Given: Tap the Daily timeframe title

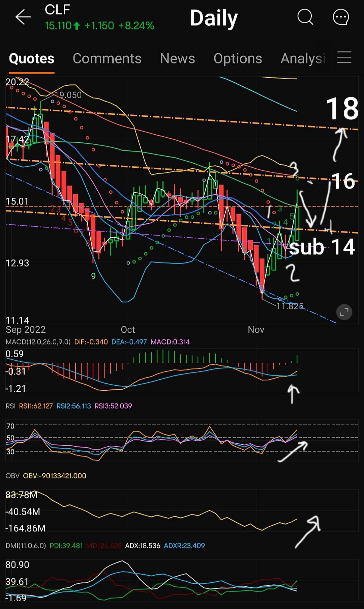Looking at the screenshot, I should pos(214,18).
